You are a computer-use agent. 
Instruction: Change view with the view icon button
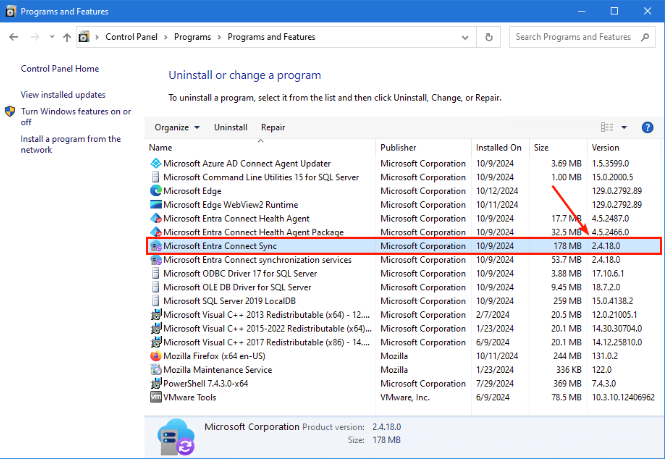607,127
